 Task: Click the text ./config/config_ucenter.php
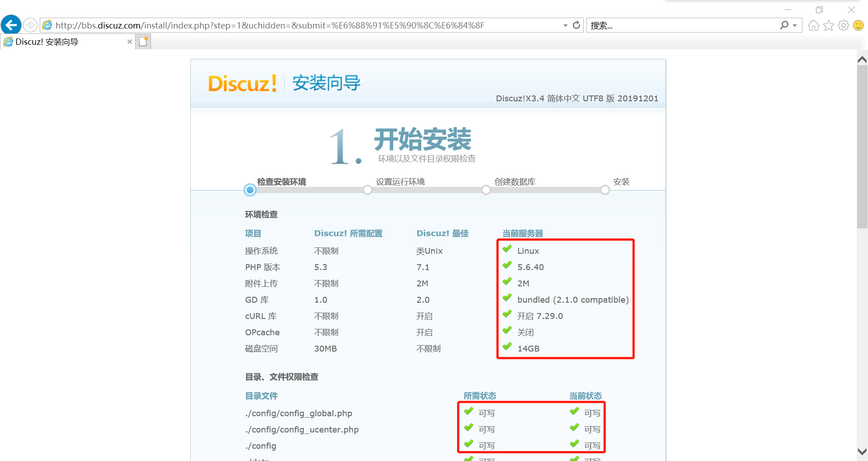coord(302,430)
